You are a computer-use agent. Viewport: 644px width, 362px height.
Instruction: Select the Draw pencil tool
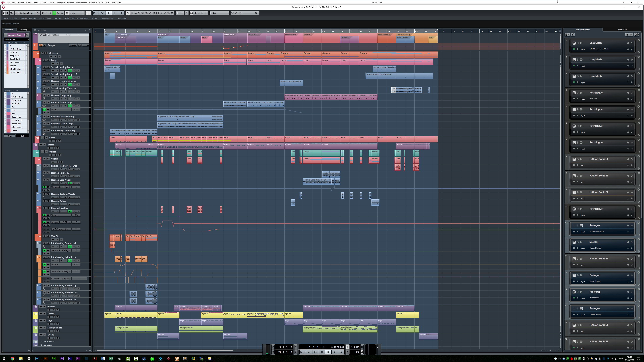pyautogui.click(x=161, y=13)
